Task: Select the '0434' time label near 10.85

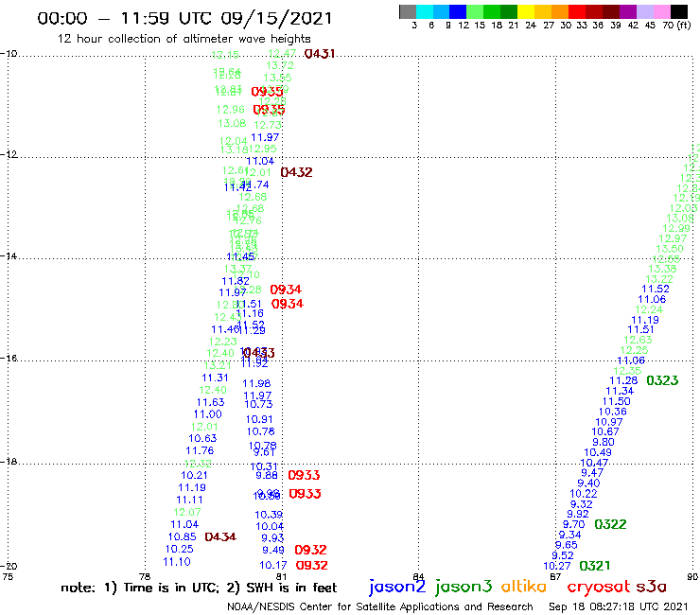Action: point(220,536)
